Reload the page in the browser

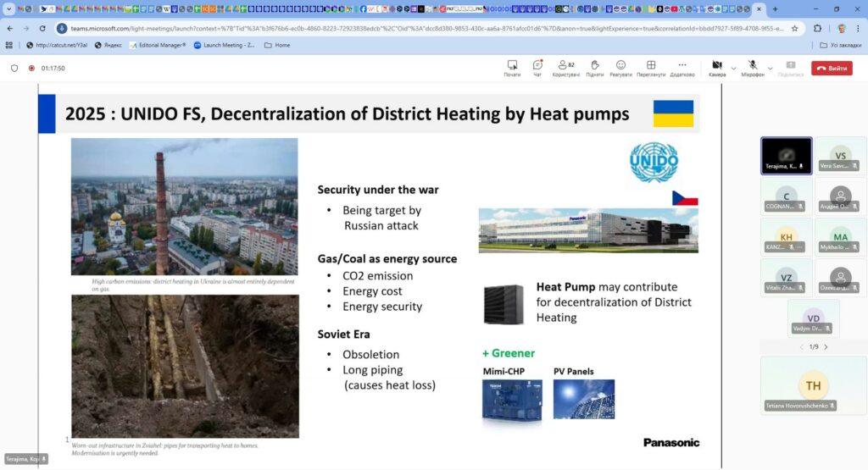click(42, 28)
